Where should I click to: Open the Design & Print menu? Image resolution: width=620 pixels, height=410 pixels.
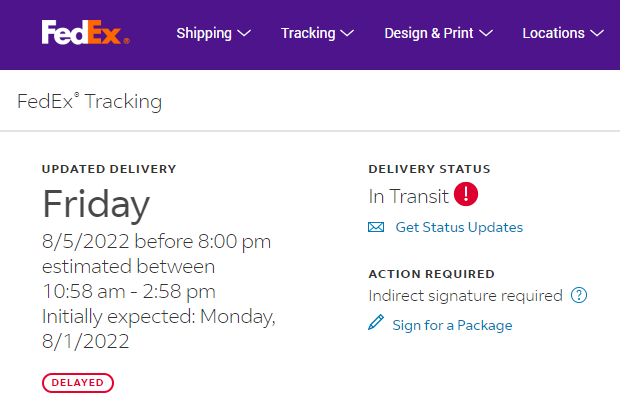pyautogui.click(x=429, y=33)
